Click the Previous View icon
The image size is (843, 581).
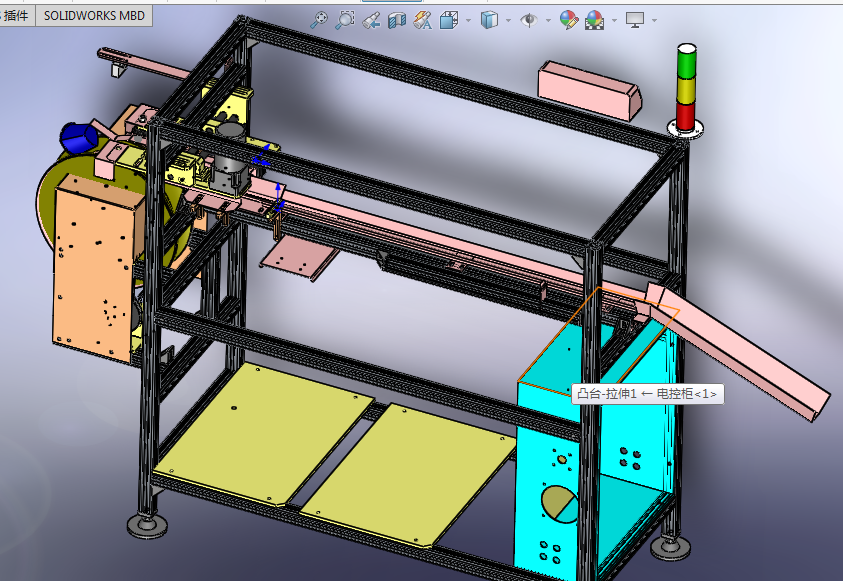[x=372, y=17]
